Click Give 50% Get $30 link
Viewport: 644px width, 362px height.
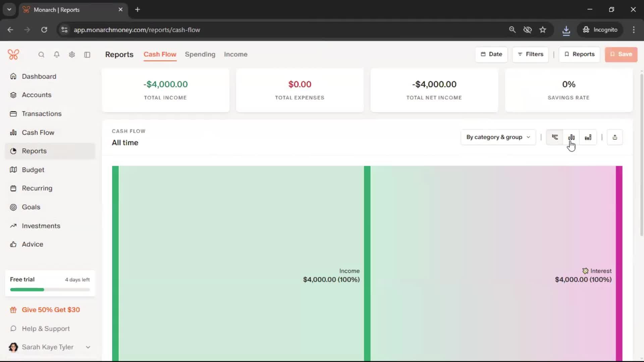pos(51,310)
